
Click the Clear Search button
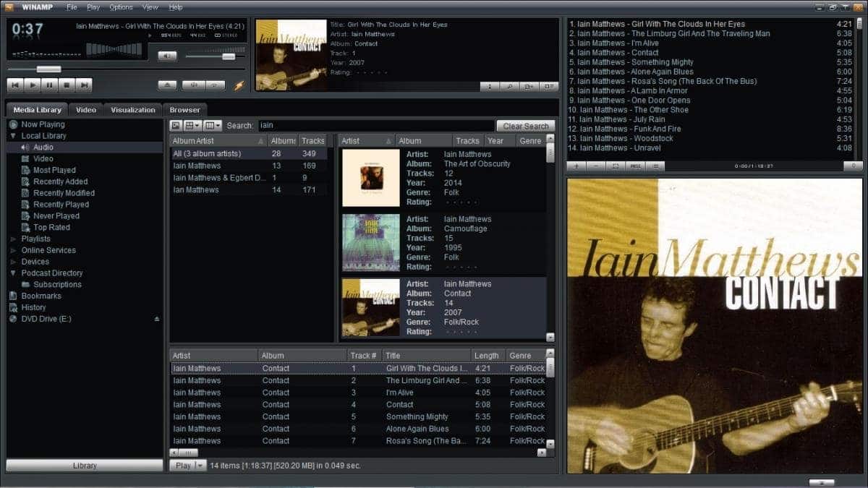(526, 126)
